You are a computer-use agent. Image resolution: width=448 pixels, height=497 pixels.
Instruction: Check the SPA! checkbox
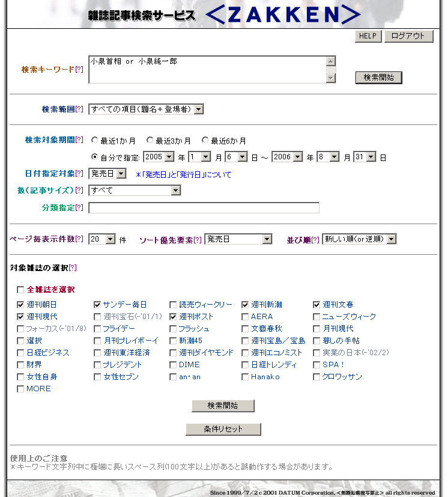(x=316, y=365)
